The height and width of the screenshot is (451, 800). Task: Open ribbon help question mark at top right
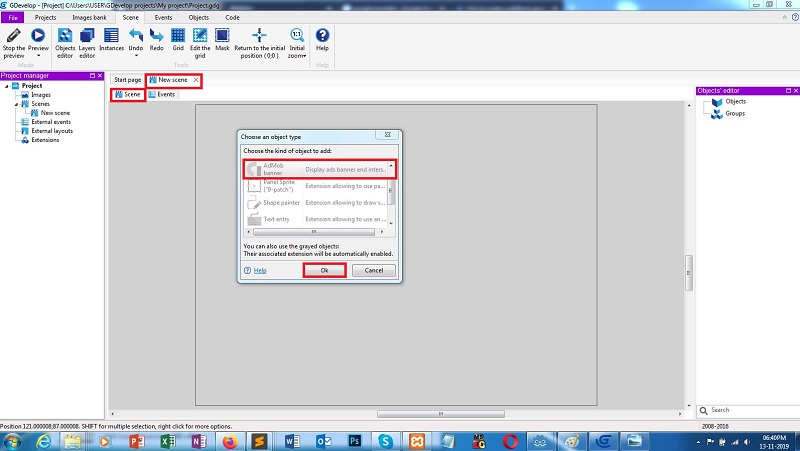(795, 17)
